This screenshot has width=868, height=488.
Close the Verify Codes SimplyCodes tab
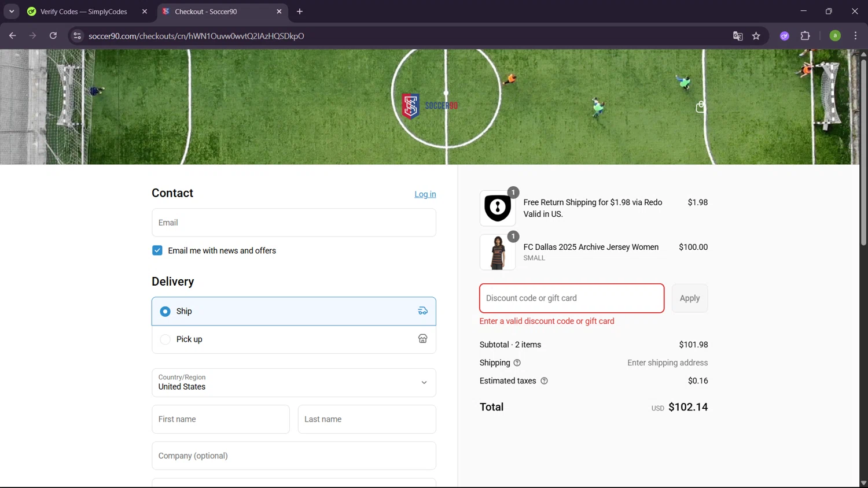(x=145, y=12)
